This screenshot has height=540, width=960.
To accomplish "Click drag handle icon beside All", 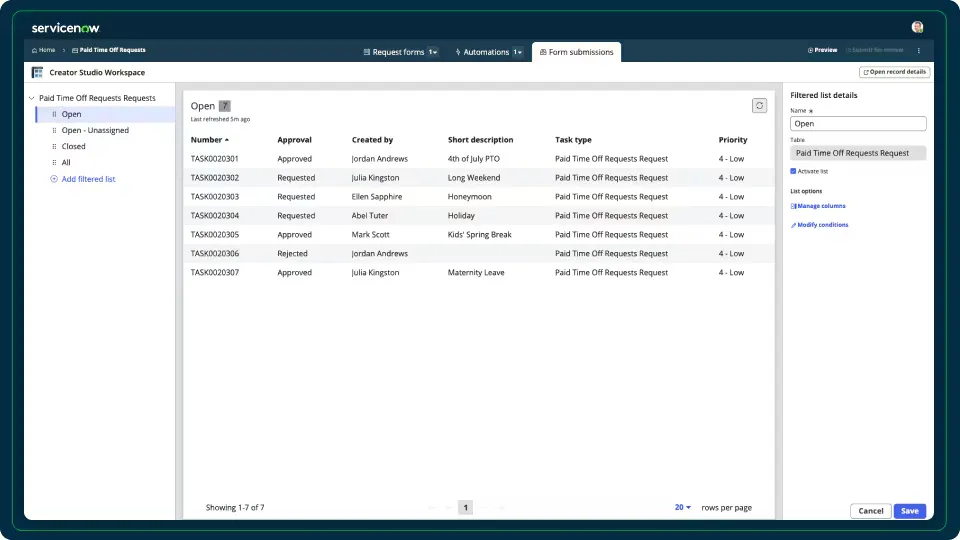I will coord(54,162).
